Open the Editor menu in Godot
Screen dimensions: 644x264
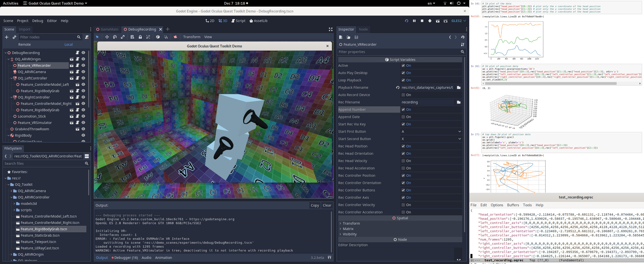click(52, 21)
